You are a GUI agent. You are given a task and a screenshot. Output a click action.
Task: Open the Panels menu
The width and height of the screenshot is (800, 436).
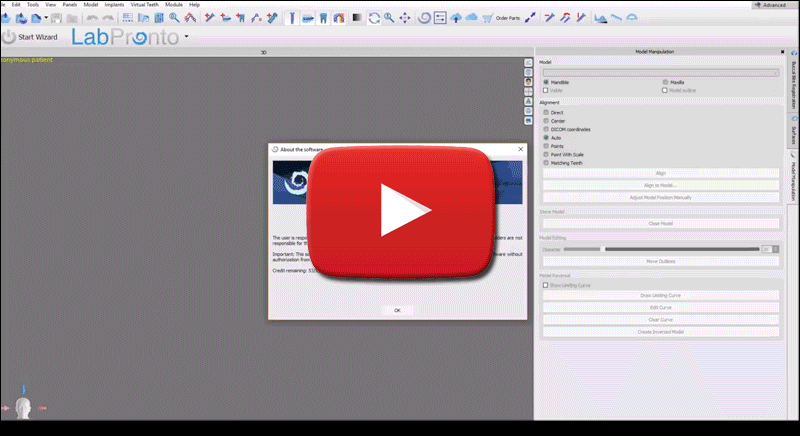[x=69, y=5]
